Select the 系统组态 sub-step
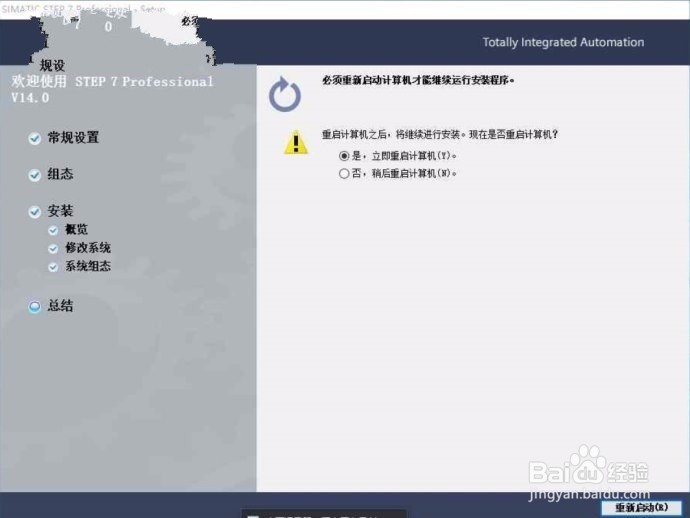The height and width of the screenshot is (518, 690). coord(88,266)
